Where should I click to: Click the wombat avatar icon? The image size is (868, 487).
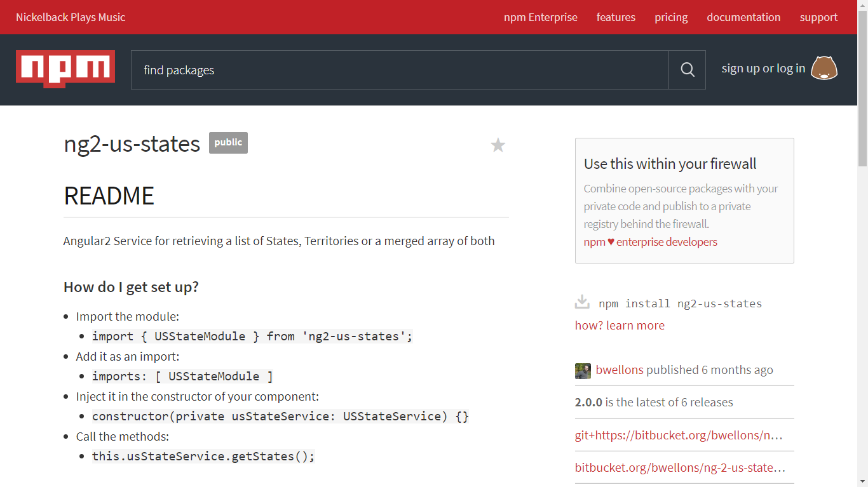coord(824,68)
